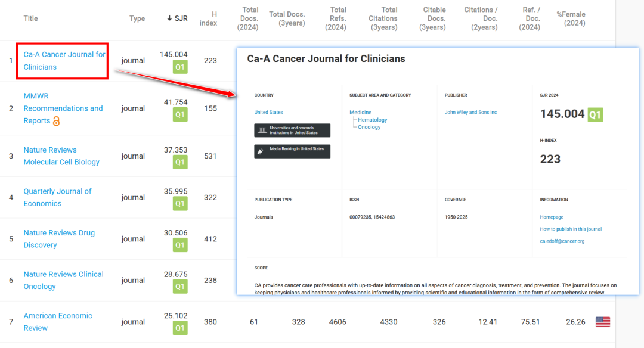Click the Total Docs. (2024) column header
The image size is (644, 348).
tap(248, 18)
